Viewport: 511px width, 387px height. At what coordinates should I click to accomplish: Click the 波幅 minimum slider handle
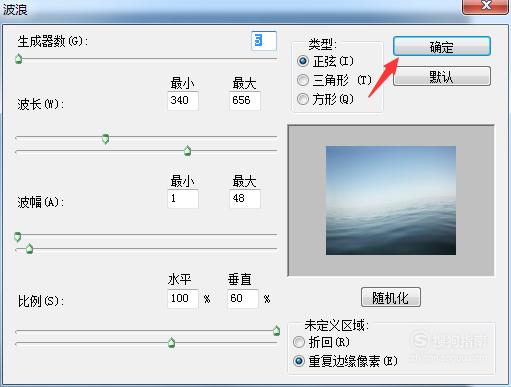tap(18, 237)
